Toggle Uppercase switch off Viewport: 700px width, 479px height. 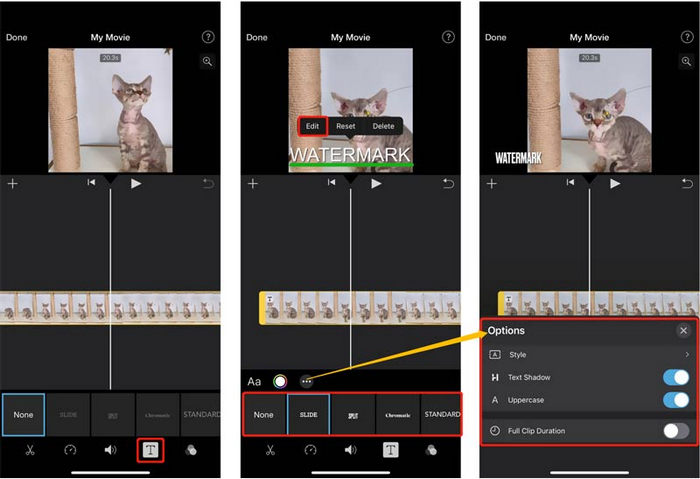(x=676, y=400)
